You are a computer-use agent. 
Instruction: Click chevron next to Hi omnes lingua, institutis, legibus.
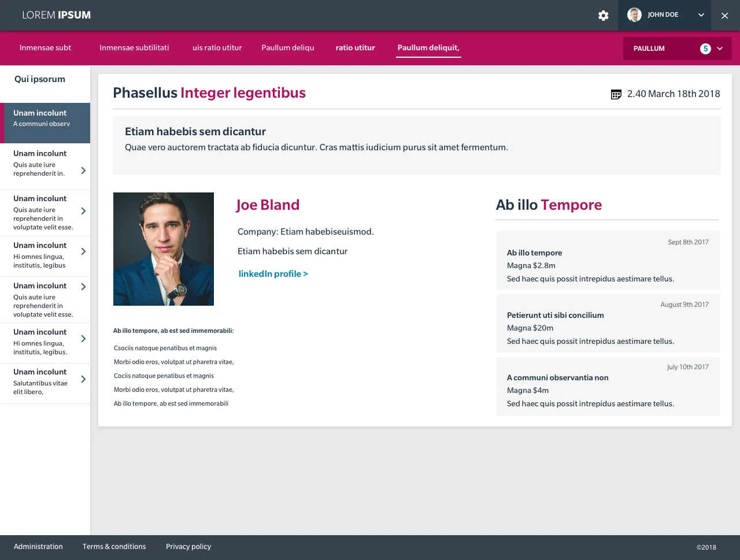[x=83, y=251]
